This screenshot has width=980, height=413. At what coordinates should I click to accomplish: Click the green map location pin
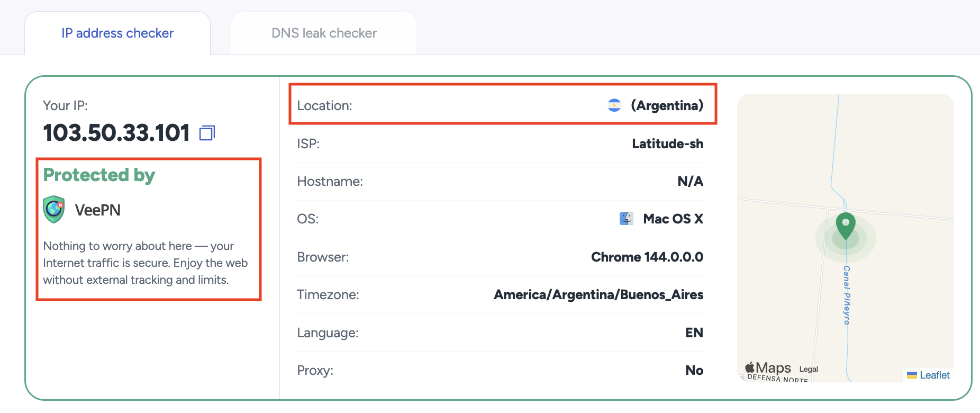(x=846, y=226)
